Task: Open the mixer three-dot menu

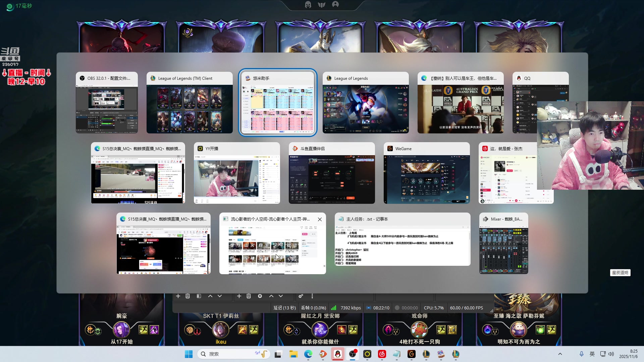Action: 312,296
